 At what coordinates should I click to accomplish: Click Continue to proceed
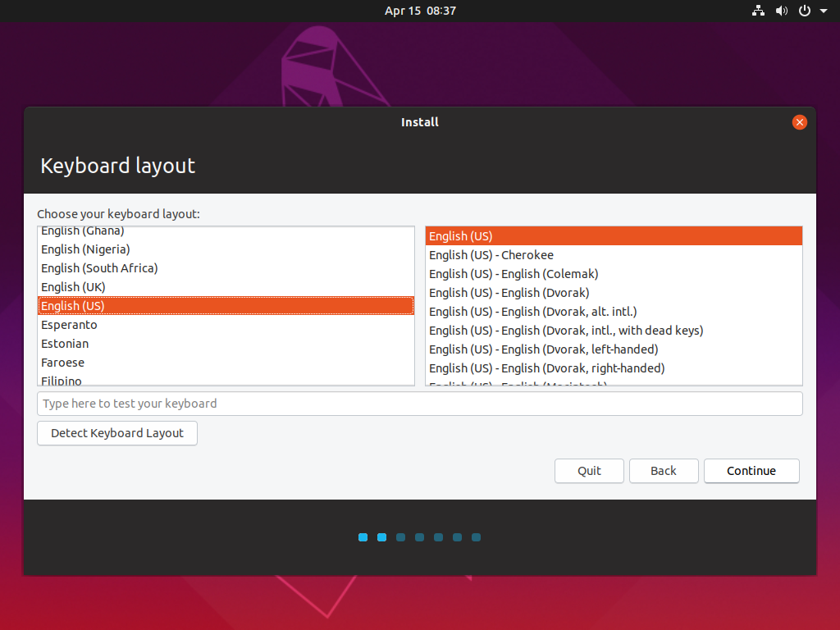(751, 471)
